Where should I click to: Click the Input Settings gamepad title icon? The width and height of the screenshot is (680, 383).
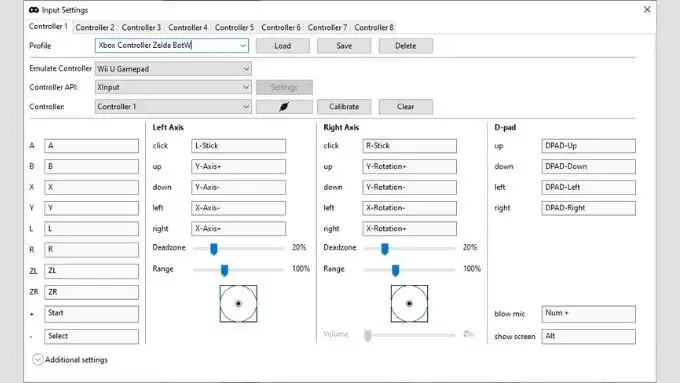point(33,10)
